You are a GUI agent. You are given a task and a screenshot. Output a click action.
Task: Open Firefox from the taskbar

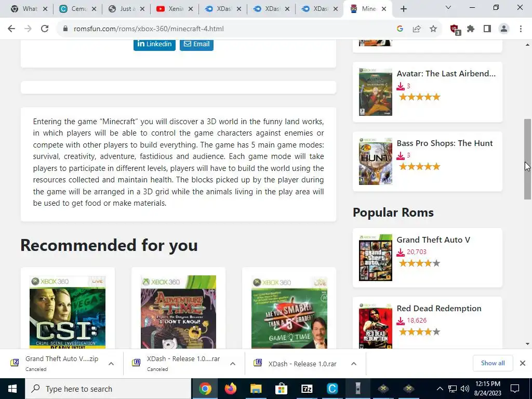[x=230, y=389]
